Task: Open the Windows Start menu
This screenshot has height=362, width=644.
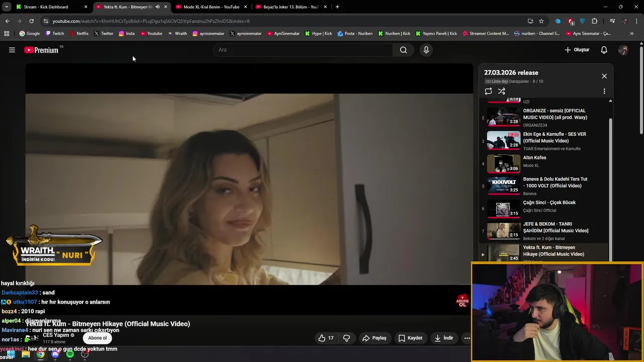Action: (11, 354)
